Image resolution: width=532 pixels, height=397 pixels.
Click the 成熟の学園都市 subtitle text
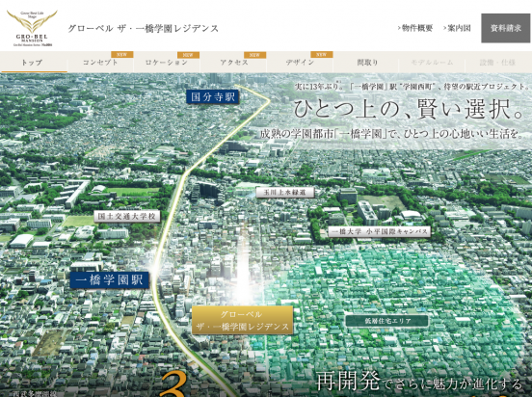391,134
